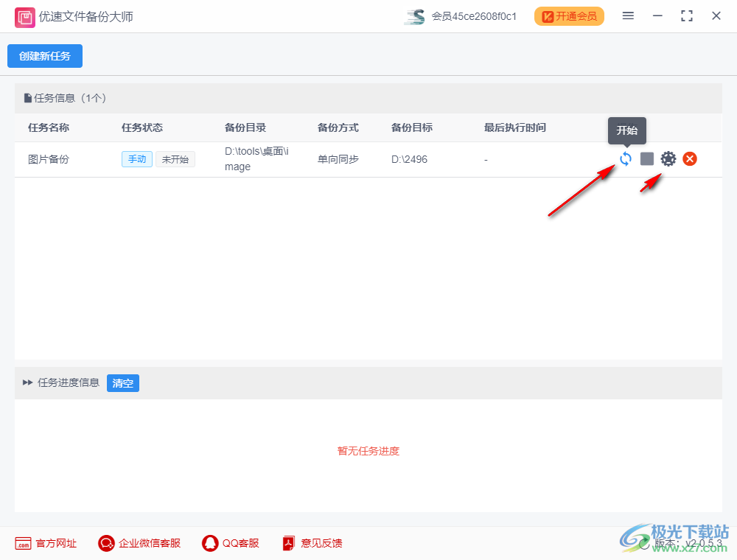Toggle the 手动 mode tag
This screenshot has width=737, height=560.
click(136, 158)
